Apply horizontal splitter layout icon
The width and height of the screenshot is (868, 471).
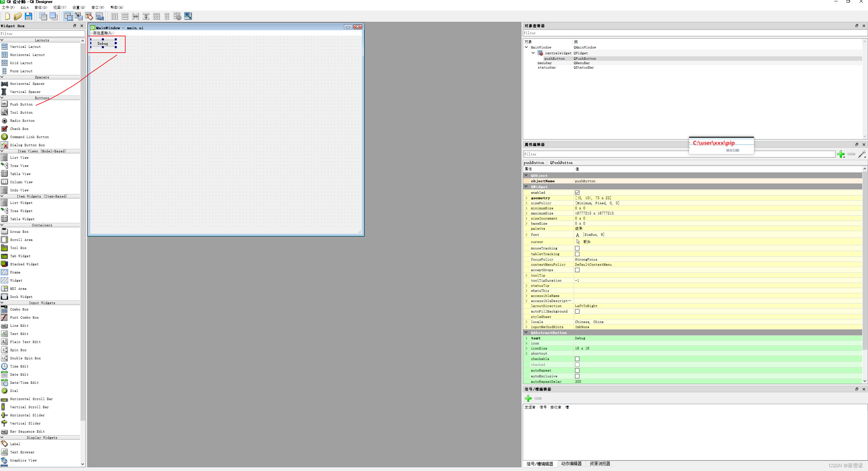[135, 16]
